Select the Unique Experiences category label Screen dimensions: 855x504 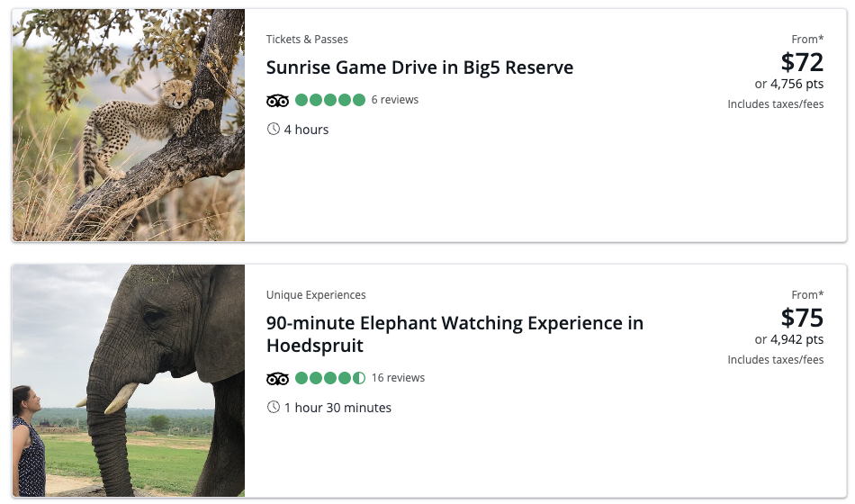coord(316,295)
